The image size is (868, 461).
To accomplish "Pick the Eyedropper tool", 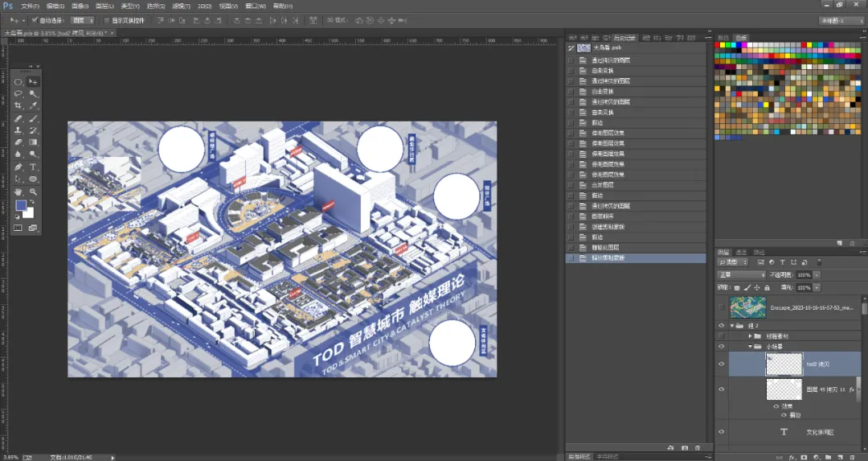I will coord(33,105).
